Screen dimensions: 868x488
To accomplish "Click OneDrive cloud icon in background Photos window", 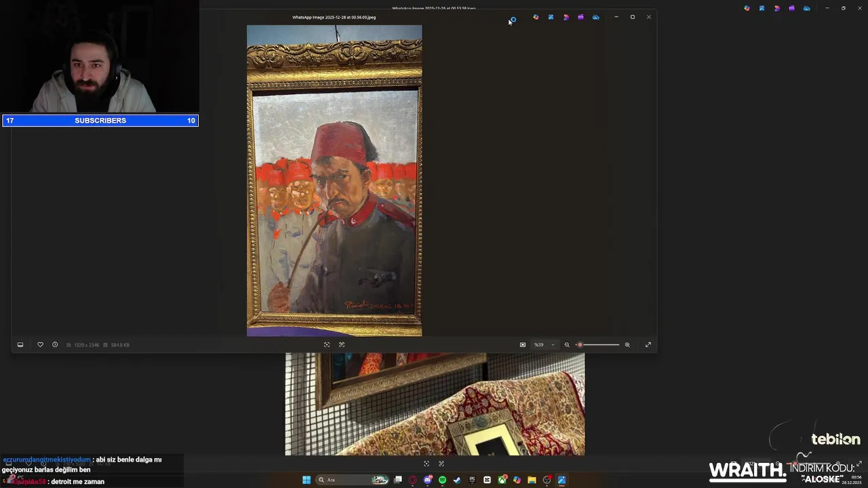I will (806, 8).
